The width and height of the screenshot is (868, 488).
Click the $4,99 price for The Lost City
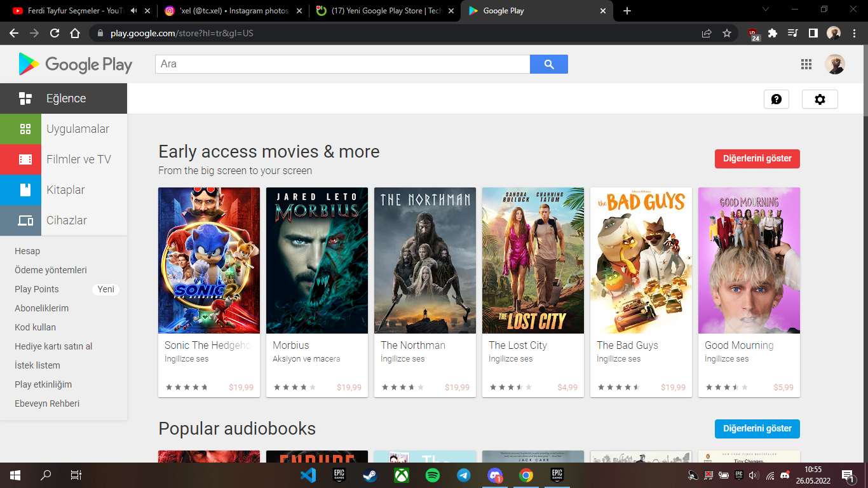click(x=567, y=387)
